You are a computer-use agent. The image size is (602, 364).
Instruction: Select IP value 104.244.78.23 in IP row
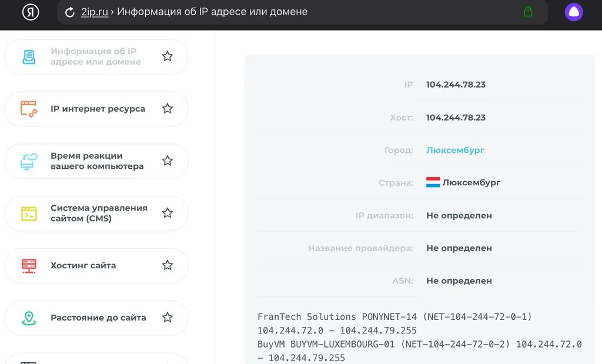456,85
